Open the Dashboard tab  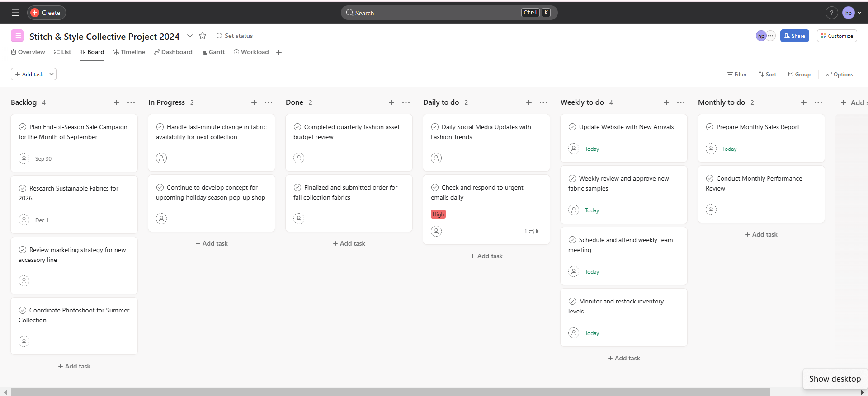(173, 52)
